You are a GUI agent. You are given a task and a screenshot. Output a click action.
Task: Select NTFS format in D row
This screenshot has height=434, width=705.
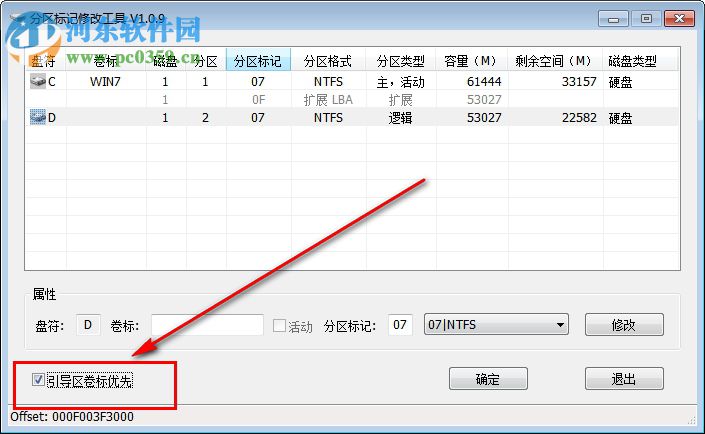pos(328,117)
